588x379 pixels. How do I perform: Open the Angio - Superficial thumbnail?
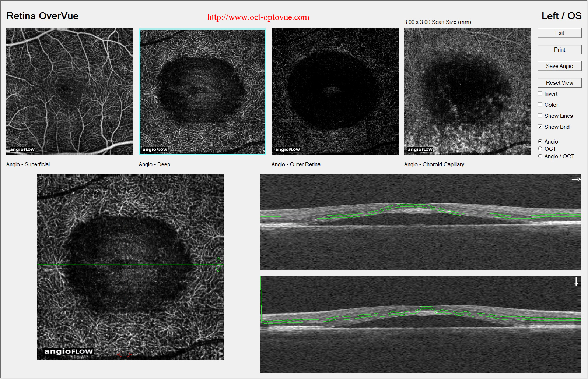(70, 92)
